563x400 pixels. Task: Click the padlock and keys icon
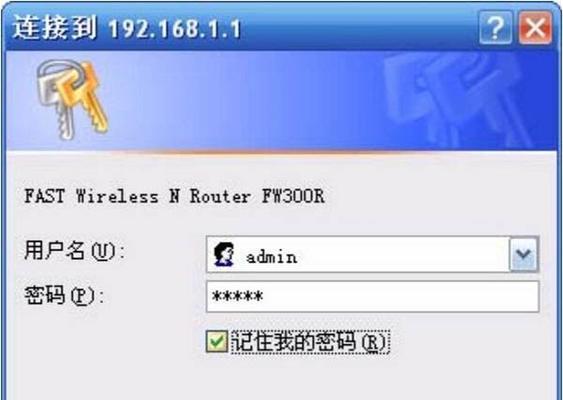tap(72, 99)
